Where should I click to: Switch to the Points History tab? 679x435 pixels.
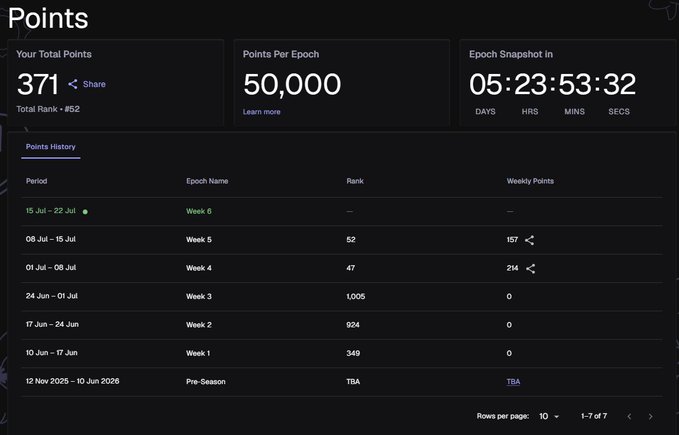tap(51, 147)
